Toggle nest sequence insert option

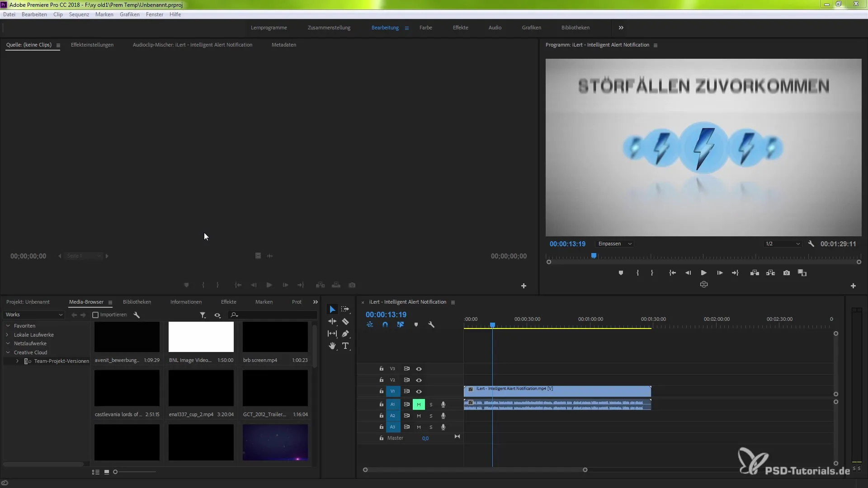point(370,324)
